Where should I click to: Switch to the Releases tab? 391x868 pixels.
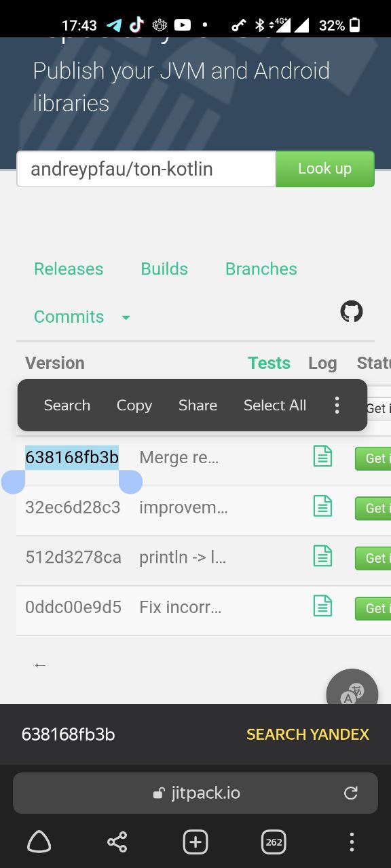pyautogui.click(x=69, y=269)
